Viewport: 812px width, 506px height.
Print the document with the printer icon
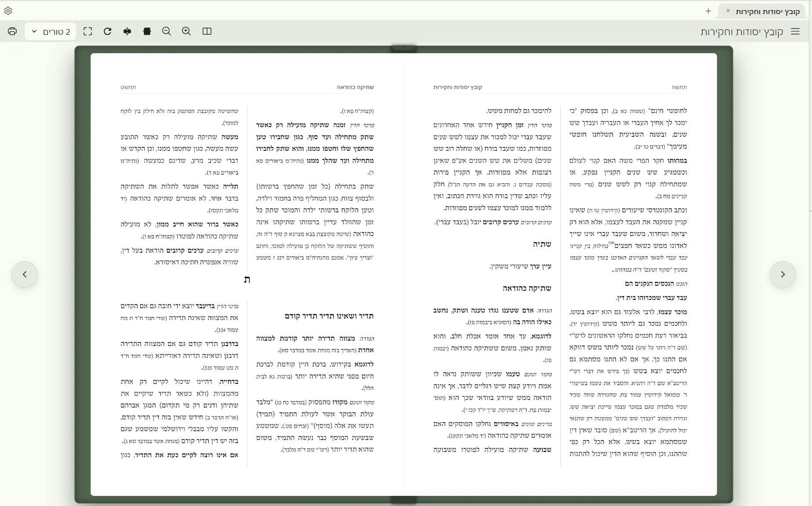coord(12,31)
